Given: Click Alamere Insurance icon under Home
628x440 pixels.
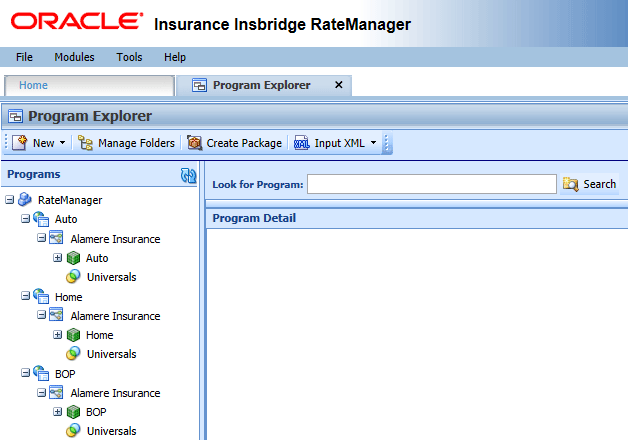Looking at the screenshot, I should coord(56,315).
